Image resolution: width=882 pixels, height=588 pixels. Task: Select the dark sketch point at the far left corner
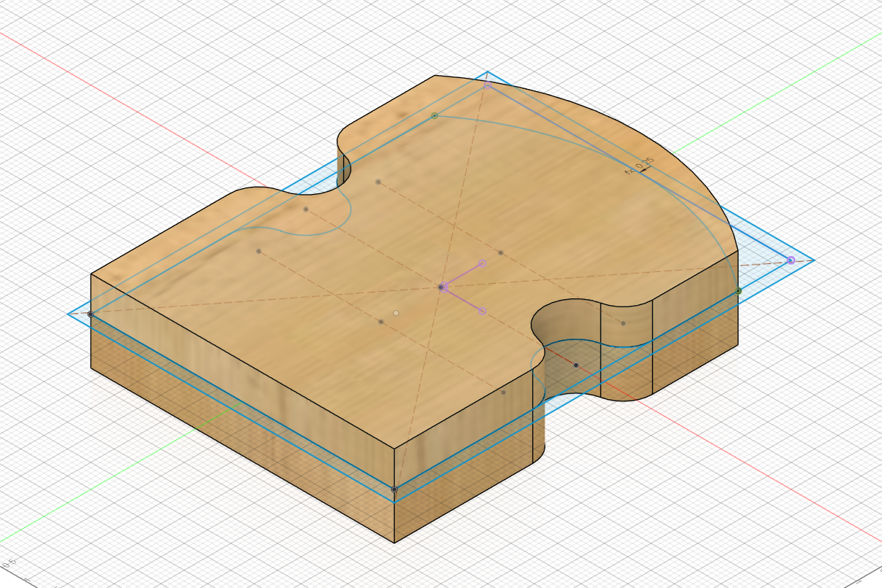90,314
